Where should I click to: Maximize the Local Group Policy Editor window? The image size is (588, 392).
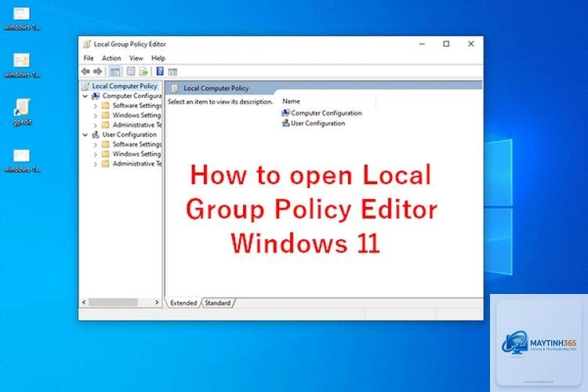[x=446, y=44]
